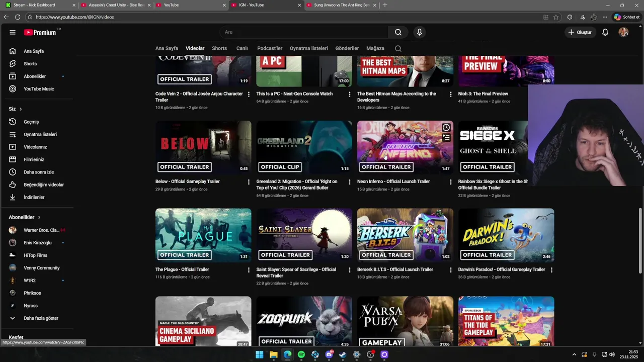Open a new browser tab

point(385,5)
